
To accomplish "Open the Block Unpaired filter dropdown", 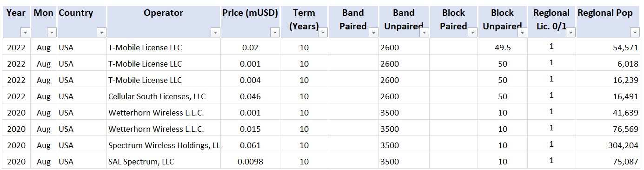I will 522,33.
